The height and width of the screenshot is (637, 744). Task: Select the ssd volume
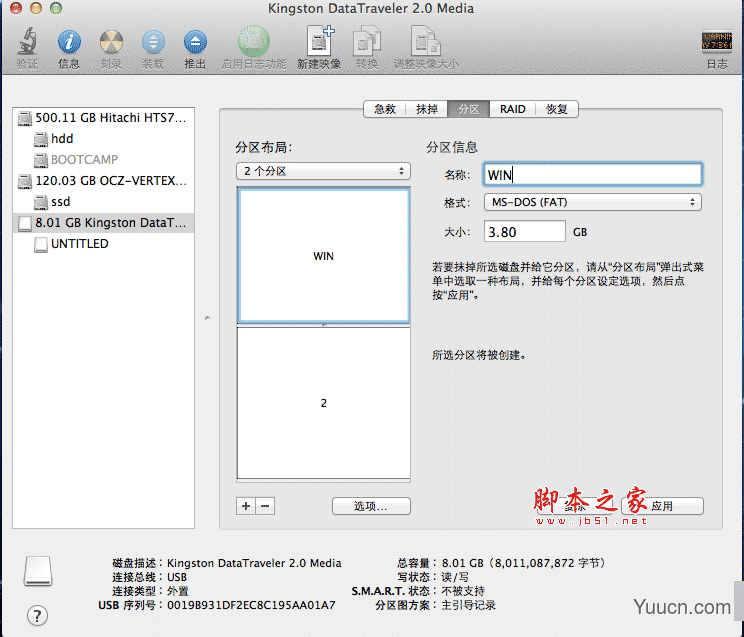point(103,202)
